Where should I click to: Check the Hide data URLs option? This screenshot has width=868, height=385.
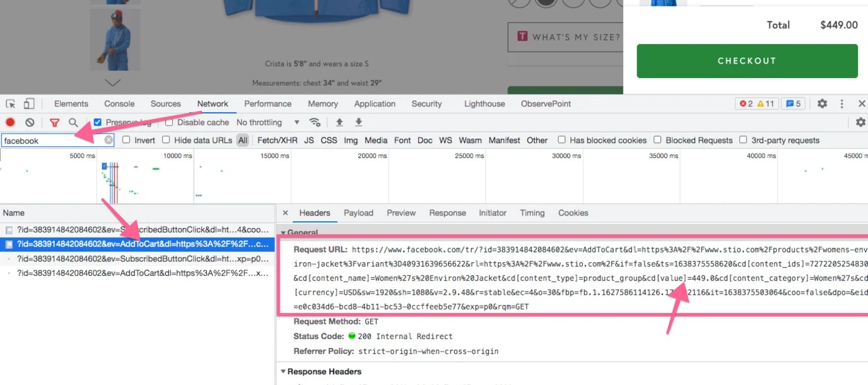[x=166, y=140]
